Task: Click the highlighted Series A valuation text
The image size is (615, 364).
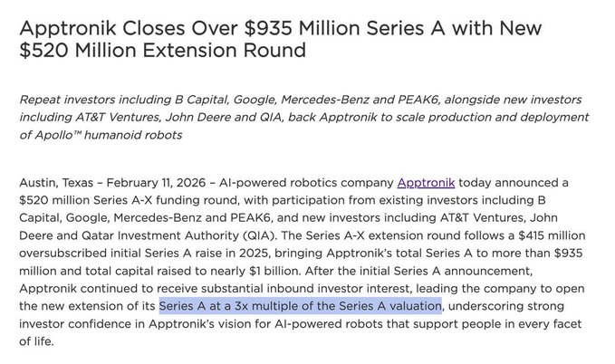Action: 300,306
